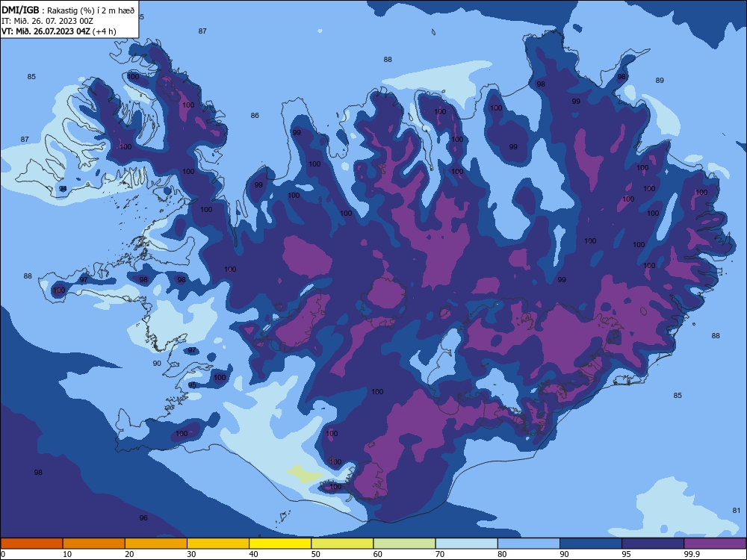747x560 pixels.
Task: Click the '0' label at legend start
Action: pos(3,554)
